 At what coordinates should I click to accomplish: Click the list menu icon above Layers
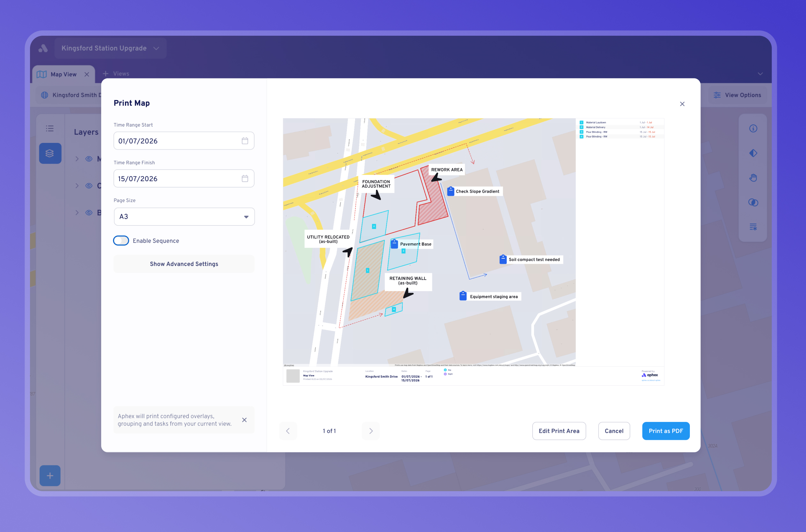50,129
